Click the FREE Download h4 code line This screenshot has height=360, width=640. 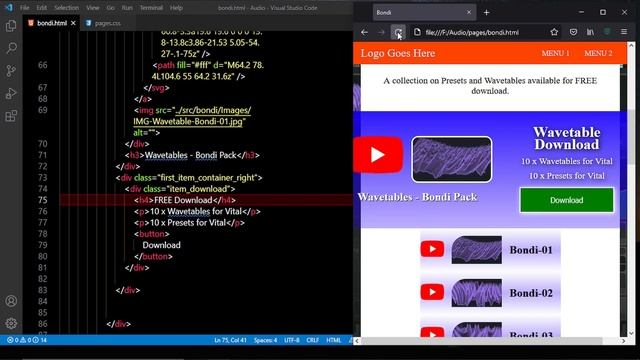tap(185, 200)
